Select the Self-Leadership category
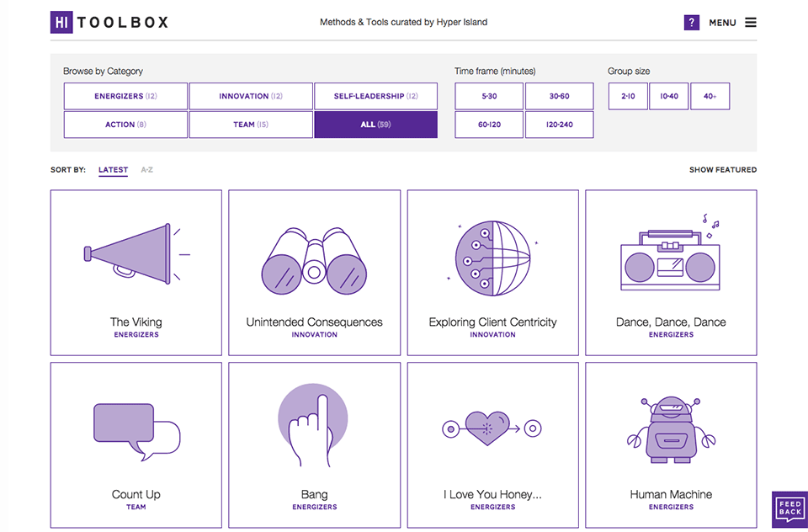Screen dimensions: 808x532 [375, 97]
